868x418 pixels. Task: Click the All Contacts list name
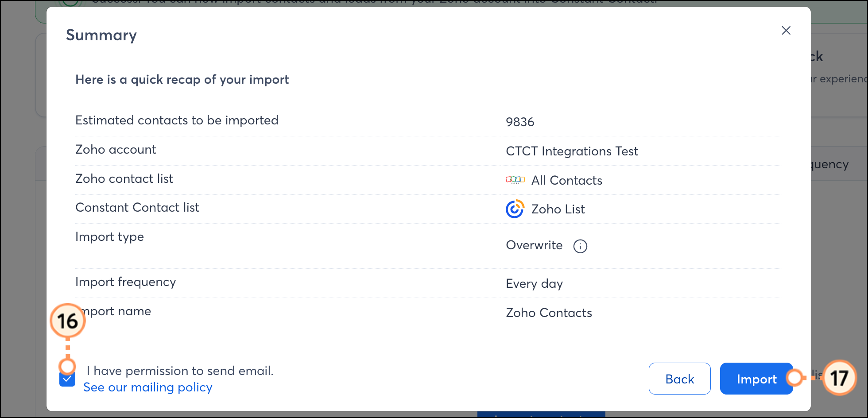point(566,181)
